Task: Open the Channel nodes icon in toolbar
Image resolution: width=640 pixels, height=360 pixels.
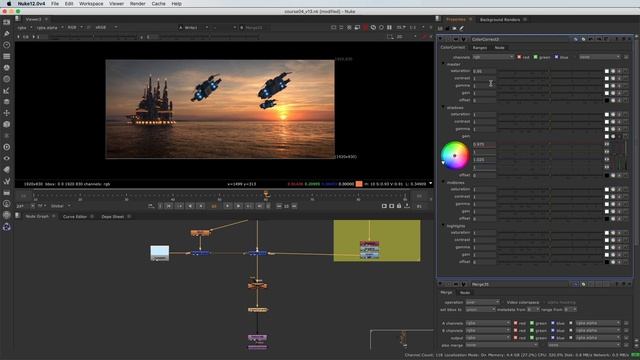Action: click(7, 56)
